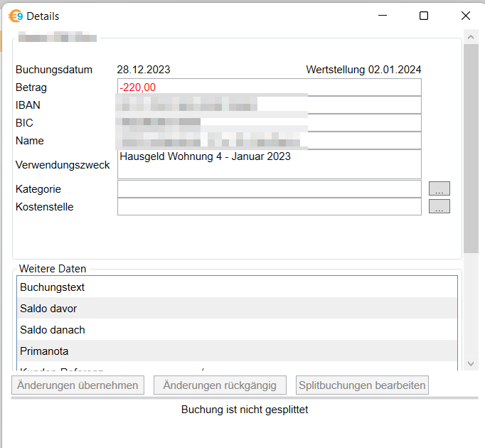The width and height of the screenshot is (485, 448).
Task: Select the Primanota row
Action: (237, 351)
